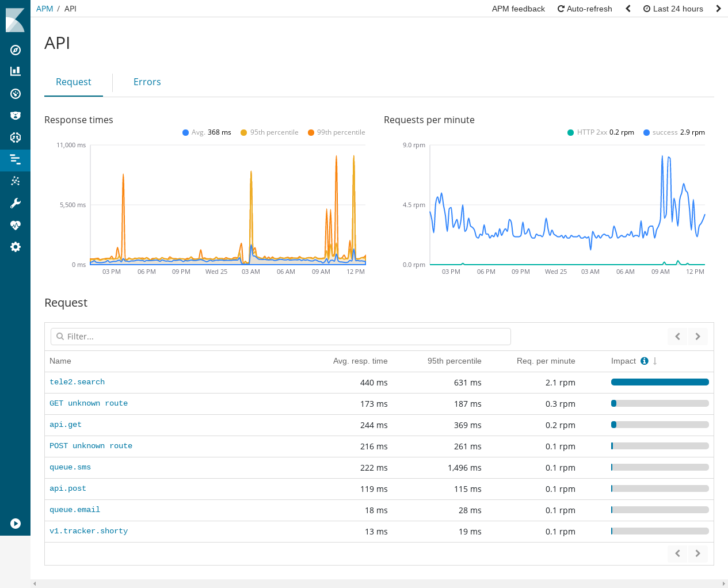This screenshot has height=588, width=728.
Task: Open Management via the gear icon
Action: coord(15,247)
